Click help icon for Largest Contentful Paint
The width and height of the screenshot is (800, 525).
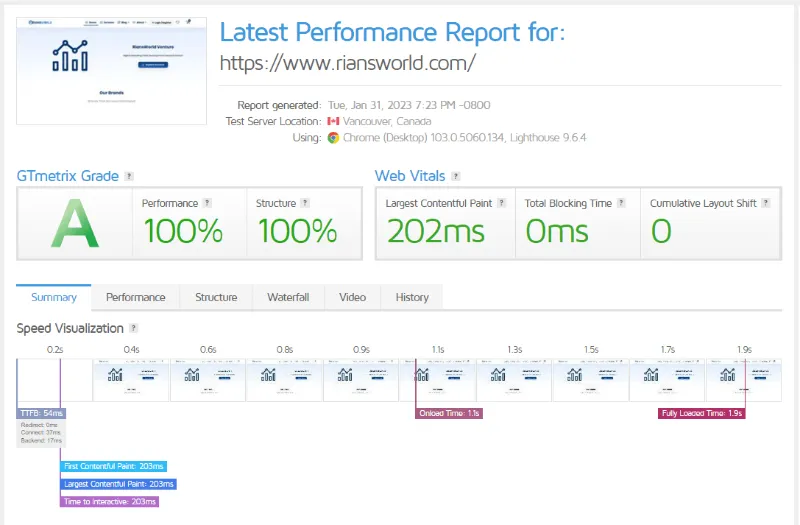(x=502, y=203)
